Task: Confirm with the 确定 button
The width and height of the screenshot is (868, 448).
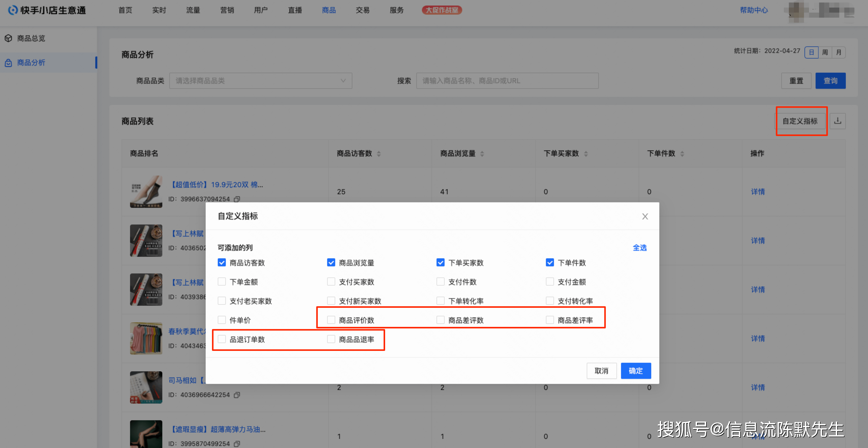Action: pos(636,371)
